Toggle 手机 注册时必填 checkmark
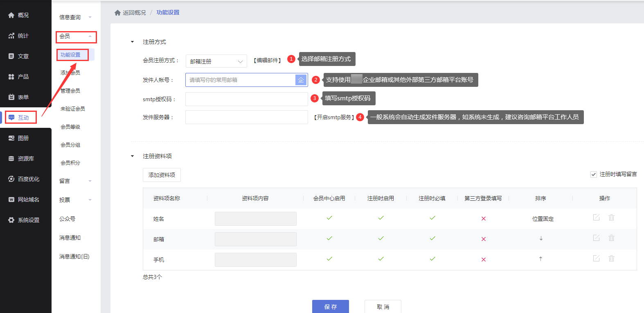Image resolution: width=644 pixels, height=313 pixels. pos(432,259)
